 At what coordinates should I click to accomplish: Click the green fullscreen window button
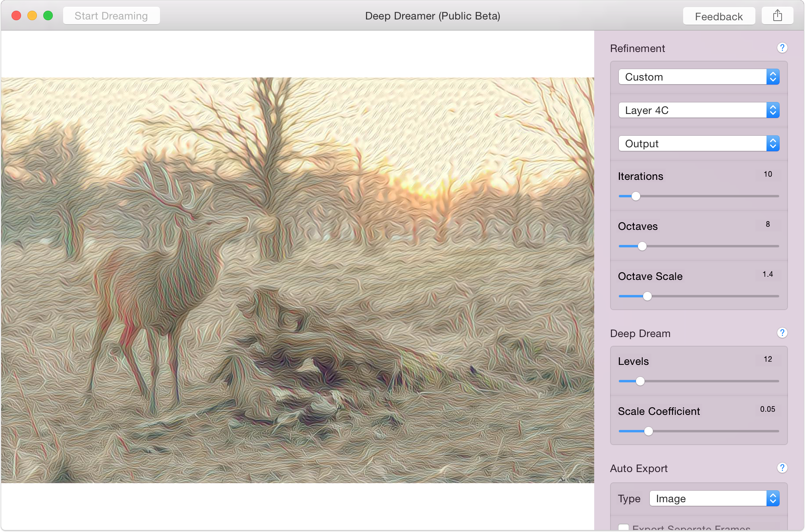pos(48,16)
